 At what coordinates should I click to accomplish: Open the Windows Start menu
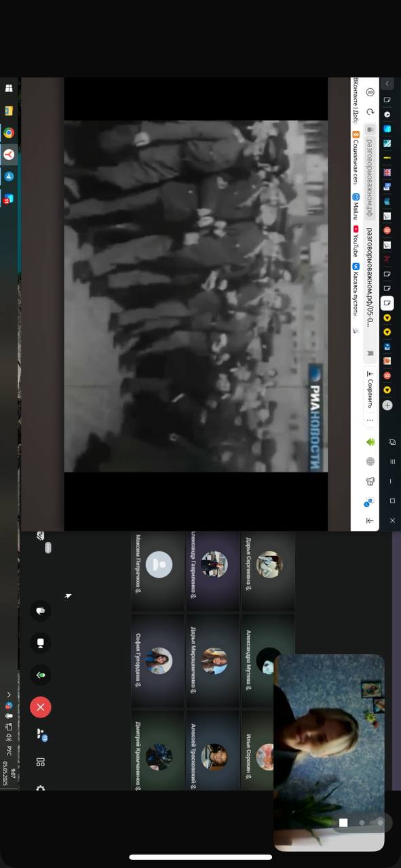(x=8, y=88)
